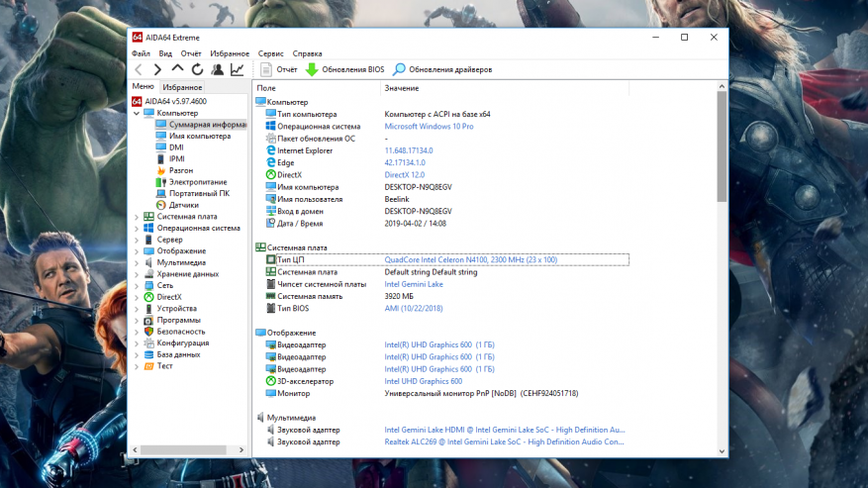Click the right arrow of the tree horizontal scrollbar
The image size is (868, 488).
(x=241, y=449)
